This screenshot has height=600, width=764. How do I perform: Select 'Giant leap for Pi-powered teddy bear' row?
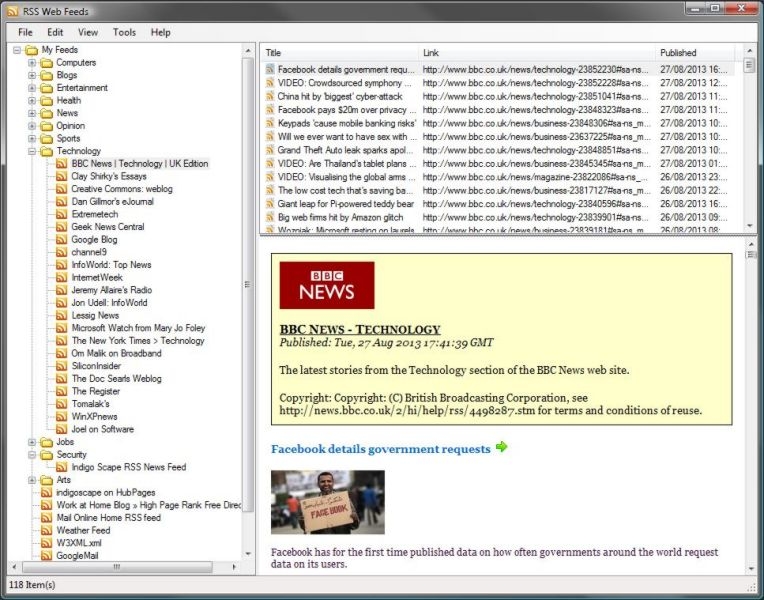point(497,204)
